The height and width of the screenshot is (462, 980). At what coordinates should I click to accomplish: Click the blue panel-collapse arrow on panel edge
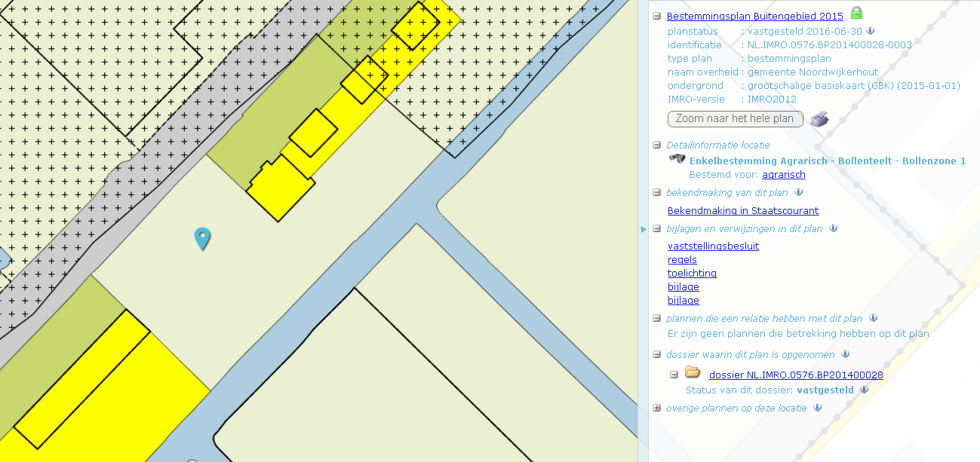click(x=644, y=229)
